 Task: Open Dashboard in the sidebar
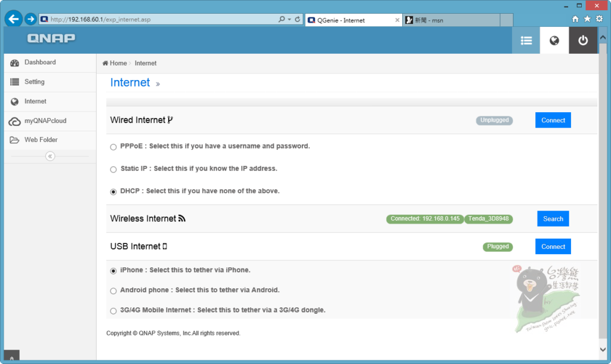(x=50, y=63)
